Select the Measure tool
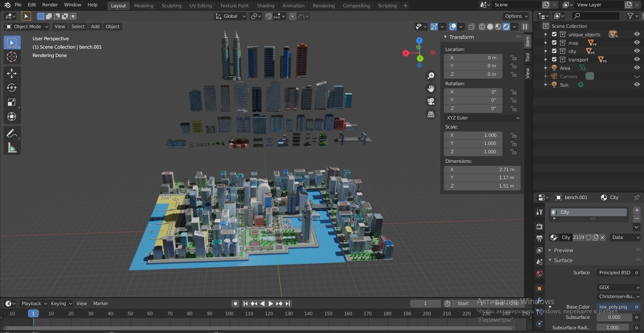This screenshot has height=333, width=644. 12,148
